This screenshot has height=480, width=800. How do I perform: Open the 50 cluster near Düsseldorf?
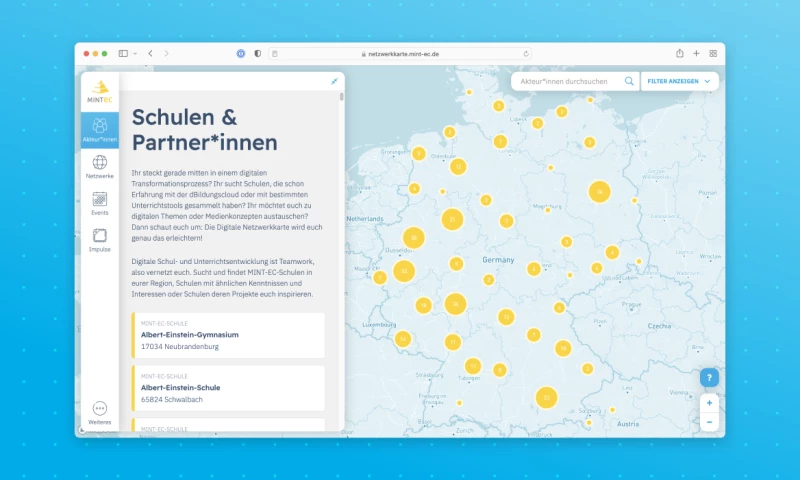(x=414, y=238)
